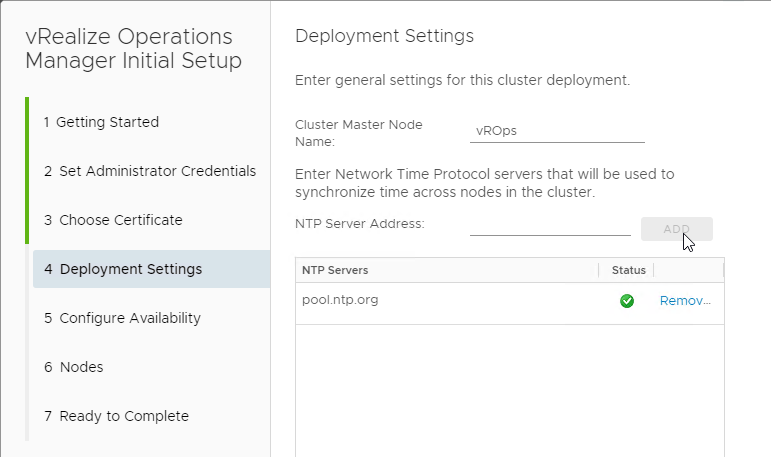
Task: Click the vRealize Operations Manager Initial Setup title
Action: [x=133, y=48]
